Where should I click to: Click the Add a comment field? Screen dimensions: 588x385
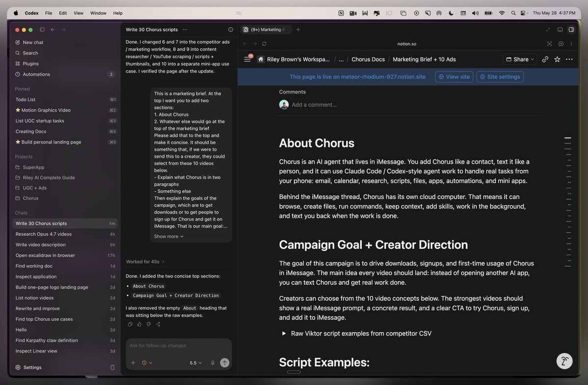point(314,105)
